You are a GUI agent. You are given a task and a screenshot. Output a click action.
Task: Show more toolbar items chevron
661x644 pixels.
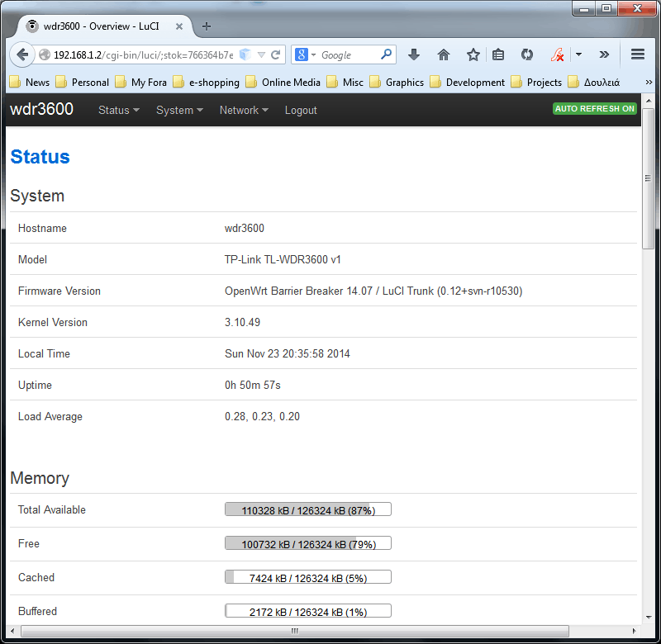(x=604, y=54)
